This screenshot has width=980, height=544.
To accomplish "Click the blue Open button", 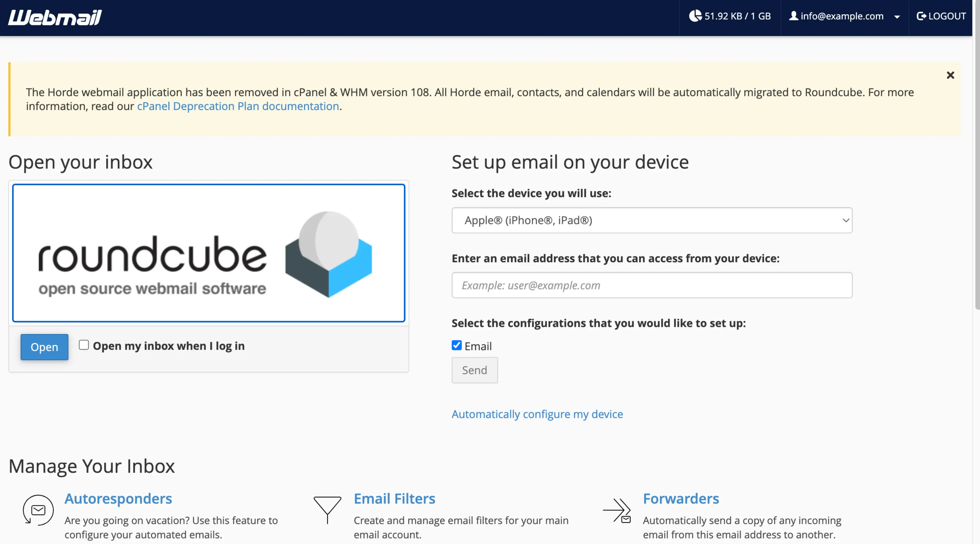I will pos(45,347).
